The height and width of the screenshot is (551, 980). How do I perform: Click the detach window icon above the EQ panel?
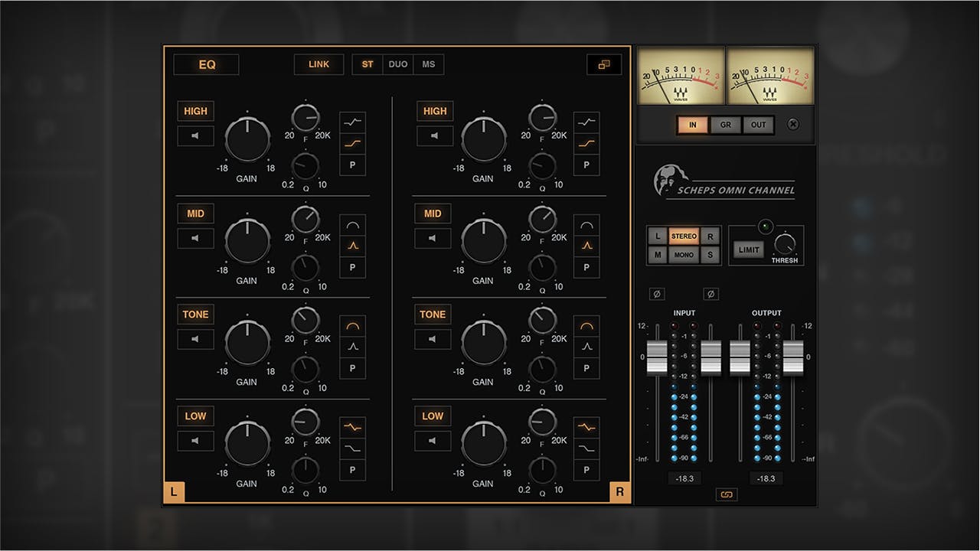coord(604,64)
